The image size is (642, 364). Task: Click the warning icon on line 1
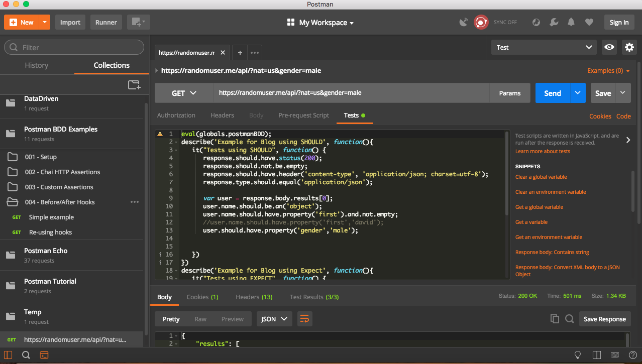point(160,134)
